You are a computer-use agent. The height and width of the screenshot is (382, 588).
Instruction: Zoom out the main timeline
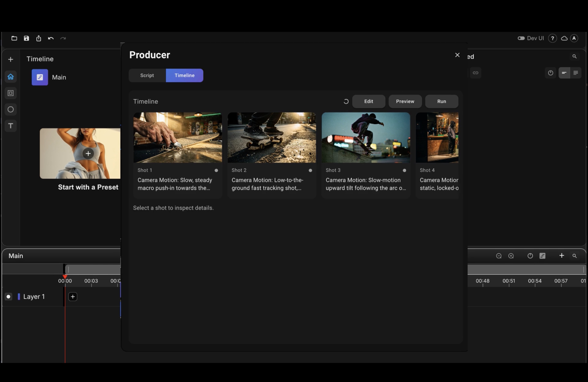[x=499, y=256]
